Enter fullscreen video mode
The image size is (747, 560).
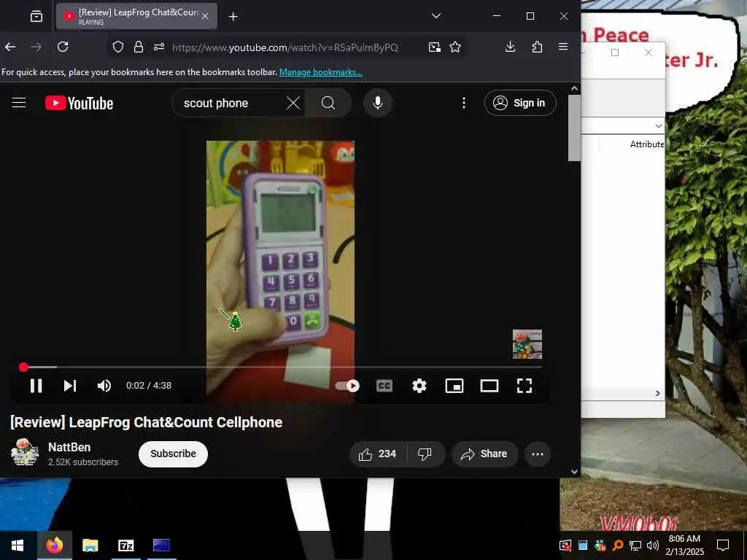tap(525, 386)
